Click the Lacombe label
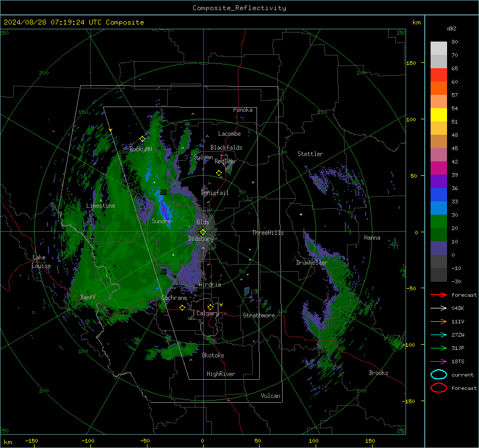Screen dimensions: 479x448 pos(229,134)
